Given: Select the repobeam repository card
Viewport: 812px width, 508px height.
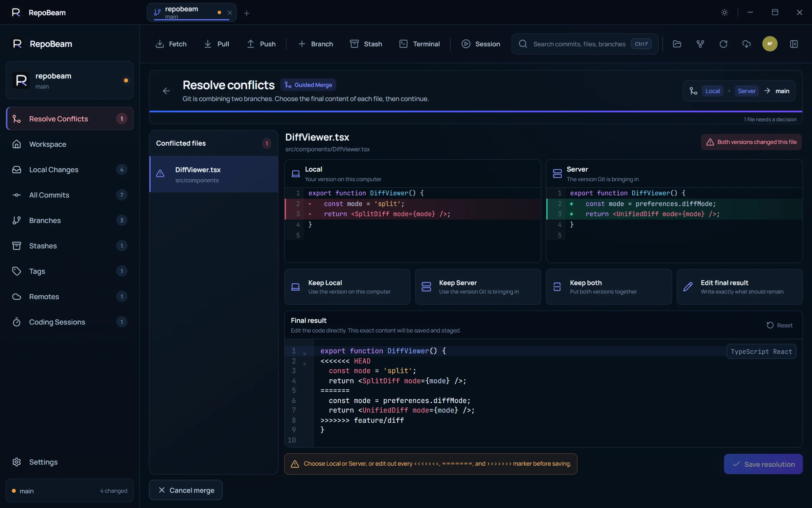Looking at the screenshot, I should pyautogui.click(x=70, y=80).
